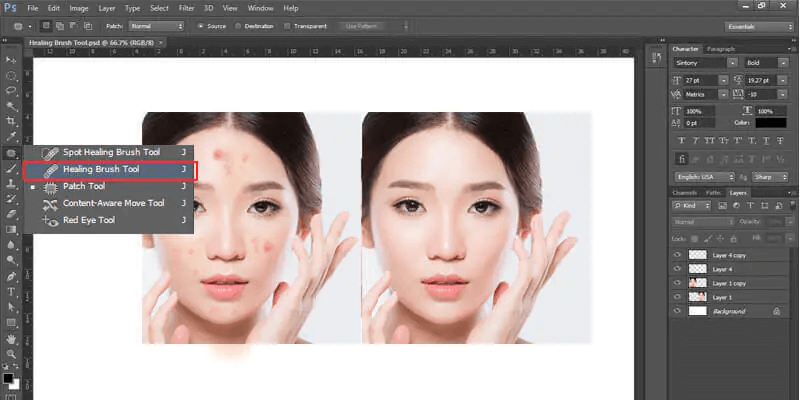Select the Lasso tool
This screenshot has height=400, width=800.
click(x=11, y=90)
